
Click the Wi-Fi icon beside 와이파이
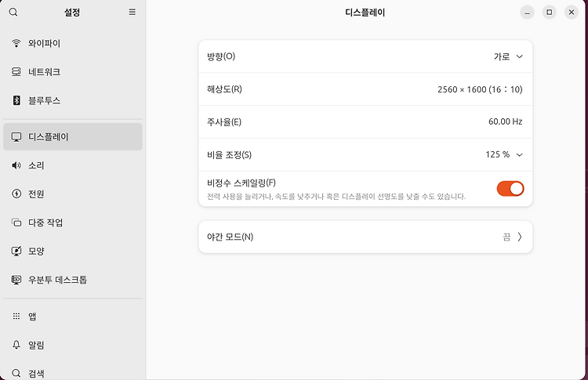click(x=16, y=43)
